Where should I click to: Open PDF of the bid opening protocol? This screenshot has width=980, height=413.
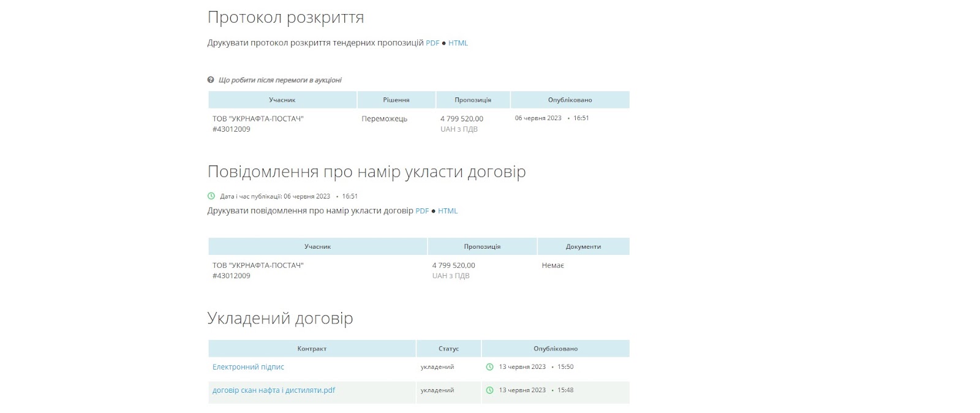(432, 43)
